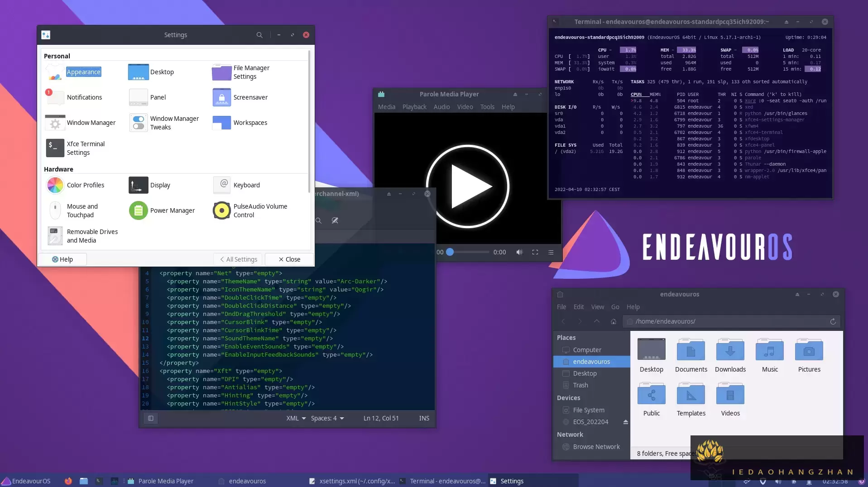Click the editor search icon
The height and width of the screenshot is (487, 868).
[x=319, y=220]
